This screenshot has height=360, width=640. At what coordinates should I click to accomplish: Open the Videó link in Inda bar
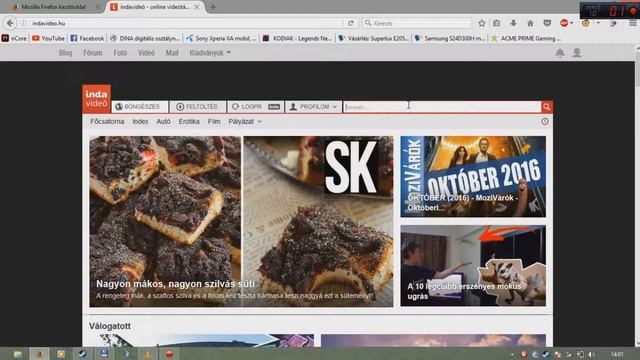pyautogui.click(x=146, y=53)
